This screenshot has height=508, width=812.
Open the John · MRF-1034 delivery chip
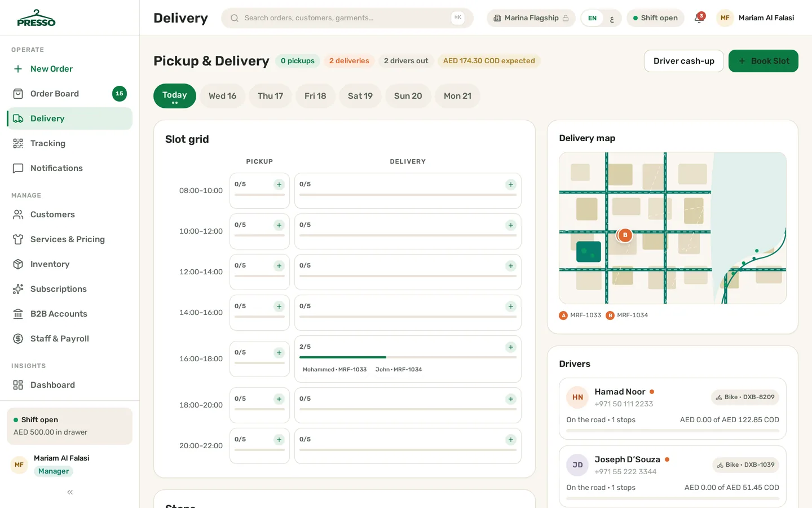(399, 370)
